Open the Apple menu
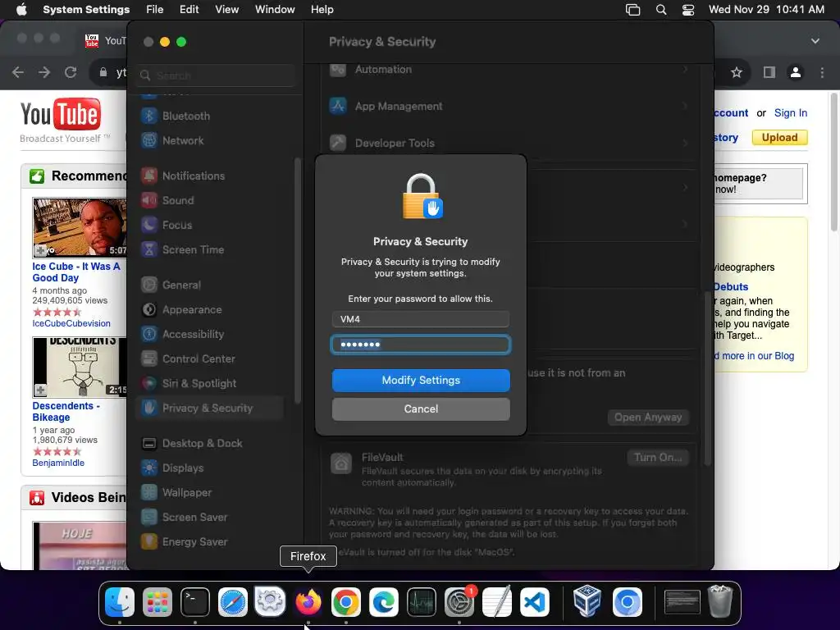Screen dimensions: 840x630 coord(21,9)
